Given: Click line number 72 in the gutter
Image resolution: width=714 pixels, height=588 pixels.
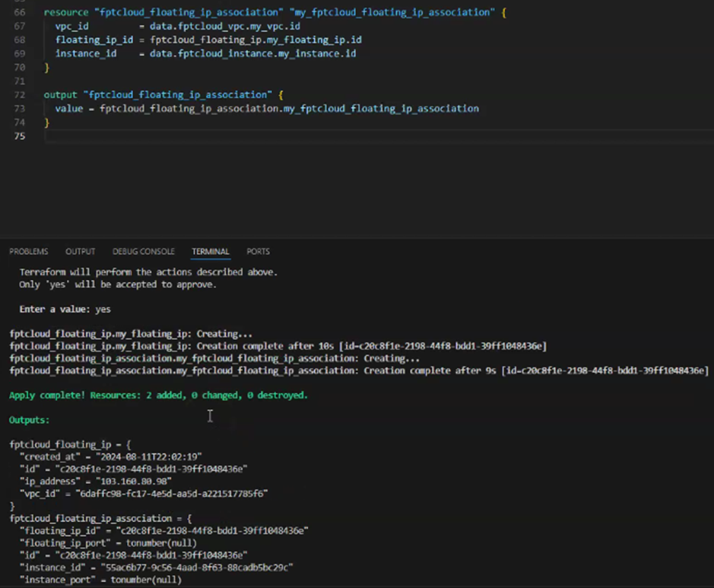Looking at the screenshot, I should tap(19, 95).
